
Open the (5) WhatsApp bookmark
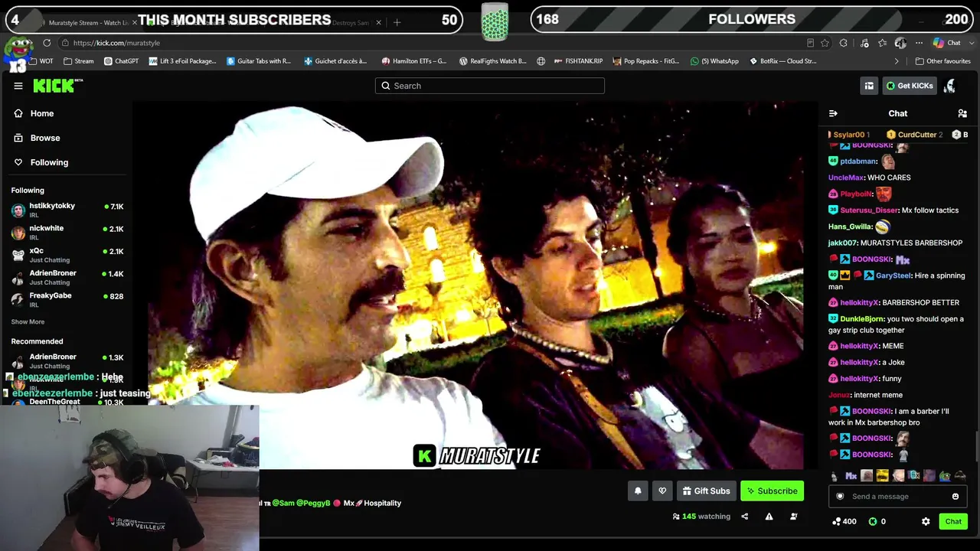click(714, 61)
